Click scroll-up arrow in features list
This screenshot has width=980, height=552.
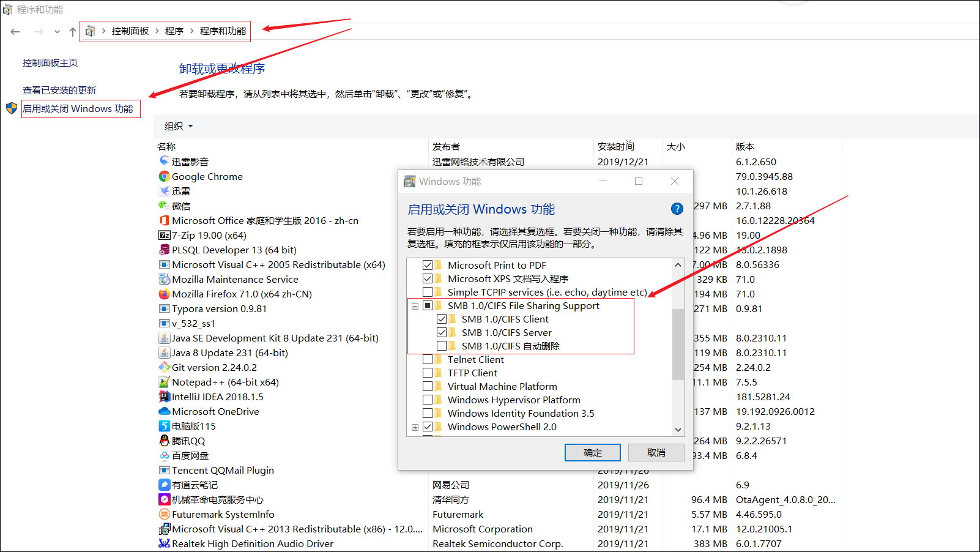678,265
